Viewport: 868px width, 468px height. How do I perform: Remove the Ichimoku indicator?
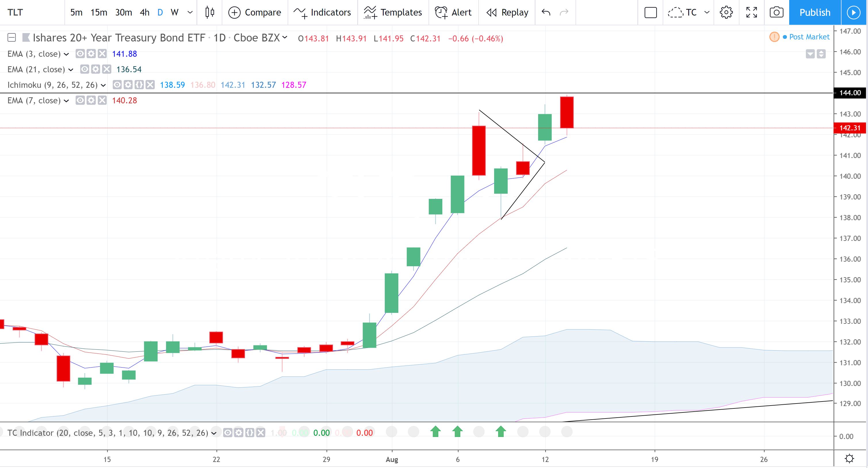click(x=150, y=85)
